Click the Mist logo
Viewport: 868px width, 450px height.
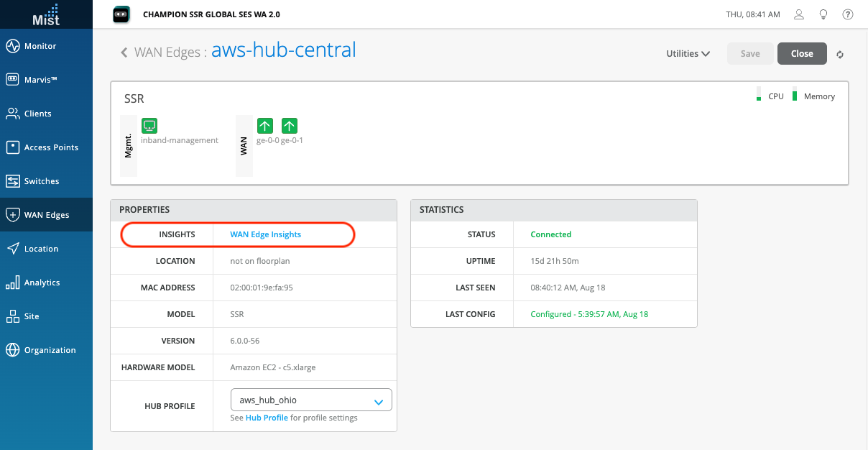click(46, 14)
